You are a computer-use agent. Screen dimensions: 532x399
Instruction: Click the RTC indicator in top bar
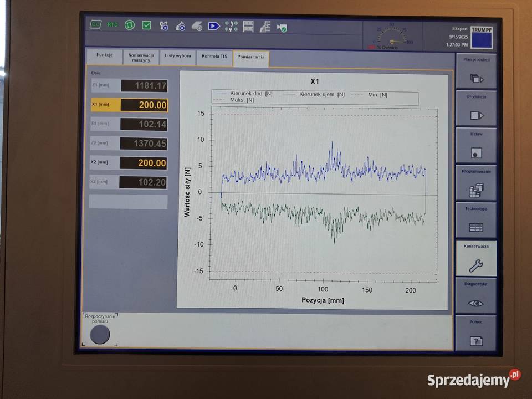click(112, 25)
